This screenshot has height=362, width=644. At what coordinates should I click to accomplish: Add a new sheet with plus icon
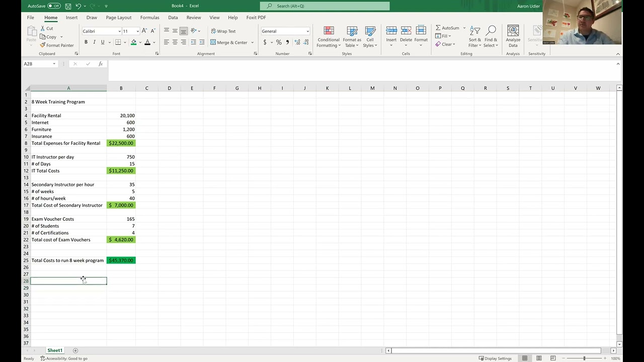coord(75,350)
